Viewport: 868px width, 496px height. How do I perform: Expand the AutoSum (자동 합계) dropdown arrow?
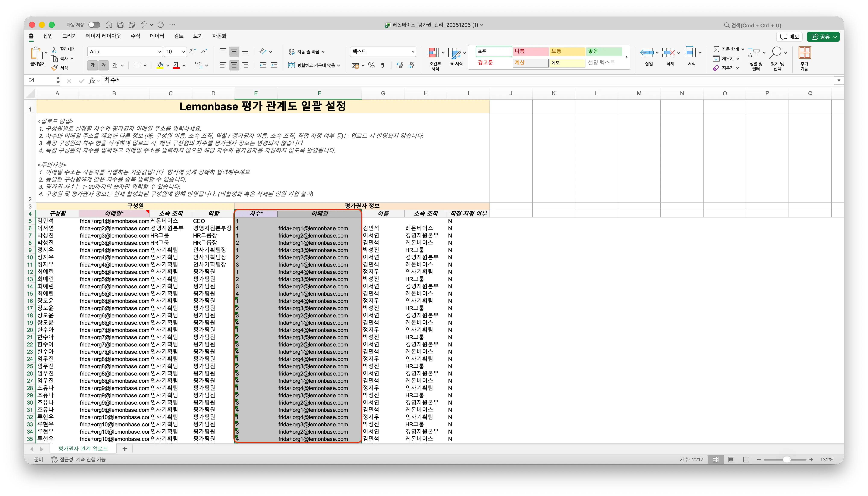point(743,49)
